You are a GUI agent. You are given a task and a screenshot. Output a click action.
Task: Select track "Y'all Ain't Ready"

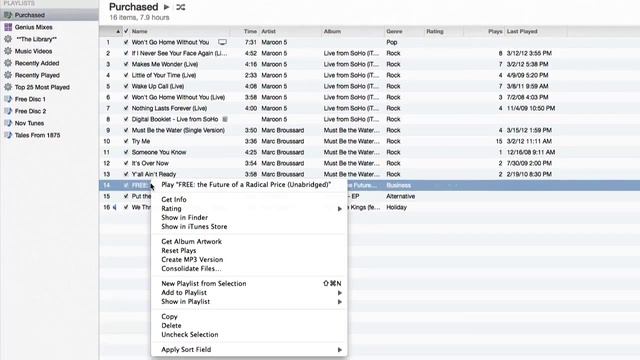tap(153, 174)
